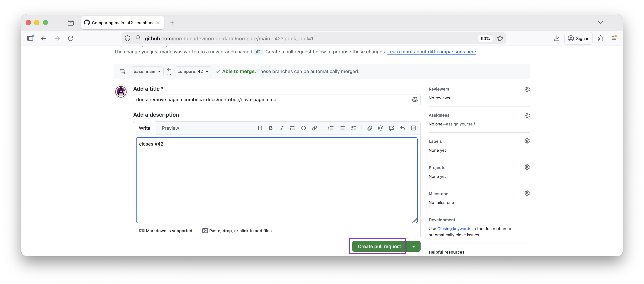View site security lock info
This screenshot has width=644, height=284.
point(138,39)
